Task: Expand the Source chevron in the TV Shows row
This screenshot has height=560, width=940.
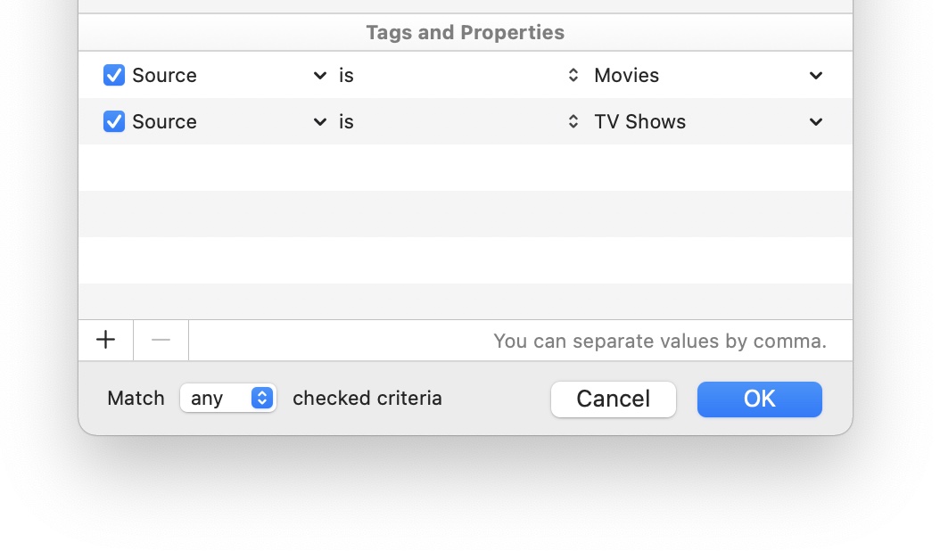Action: coord(320,122)
